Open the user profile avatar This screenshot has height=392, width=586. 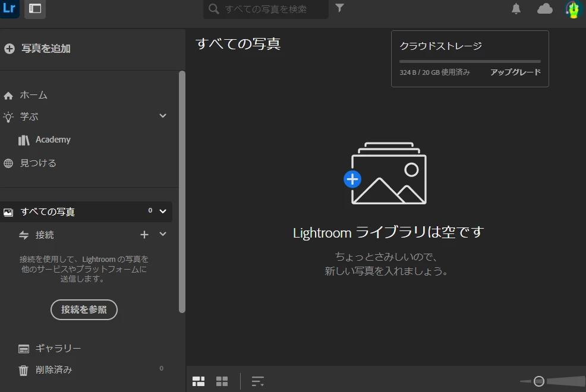click(572, 9)
